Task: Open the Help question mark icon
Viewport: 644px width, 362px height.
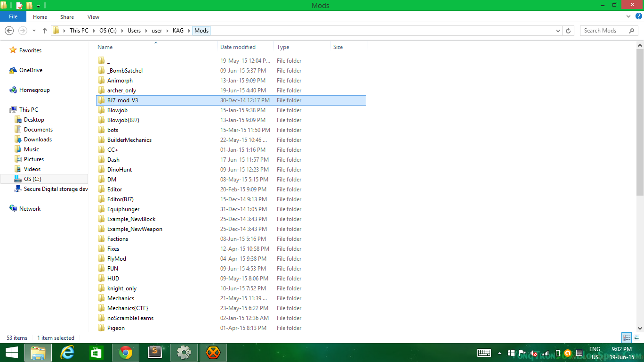Action: (x=638, y=16)
